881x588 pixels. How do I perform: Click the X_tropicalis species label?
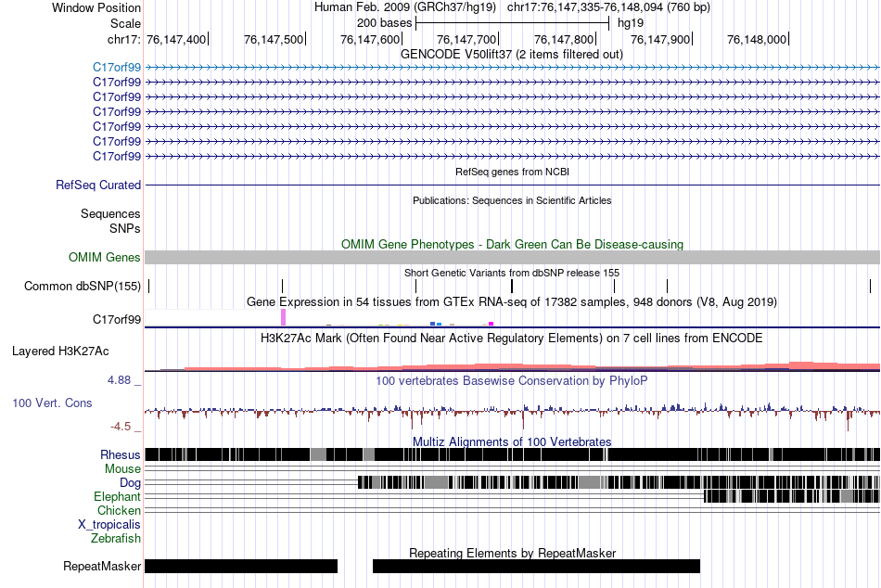109,525
